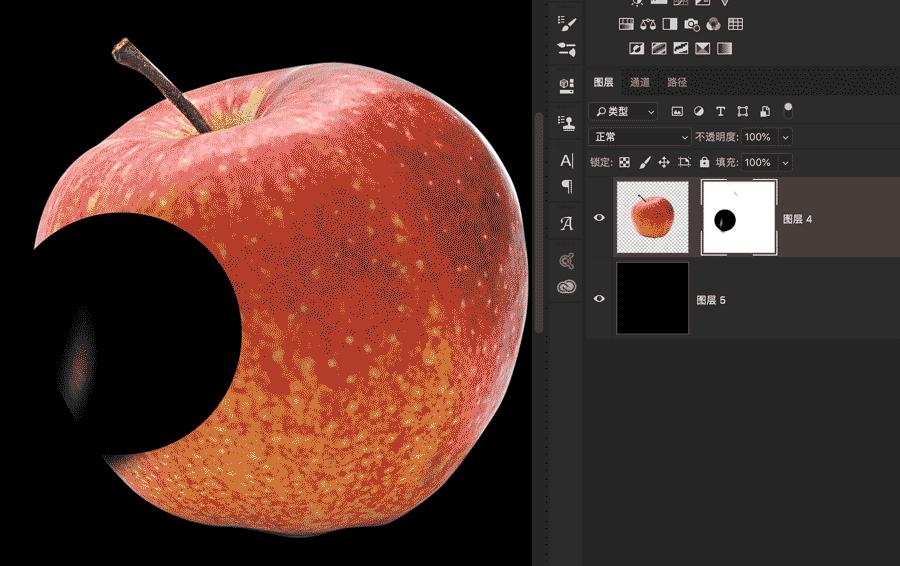Switch to the 通道 tab

pos(640,82)
